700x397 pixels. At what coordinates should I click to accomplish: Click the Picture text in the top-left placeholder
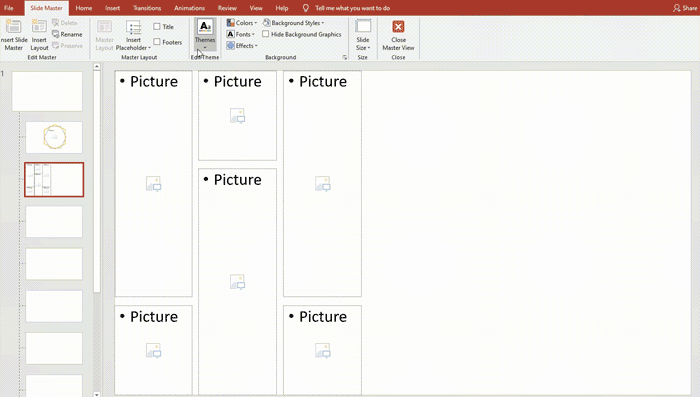(154, 82)
